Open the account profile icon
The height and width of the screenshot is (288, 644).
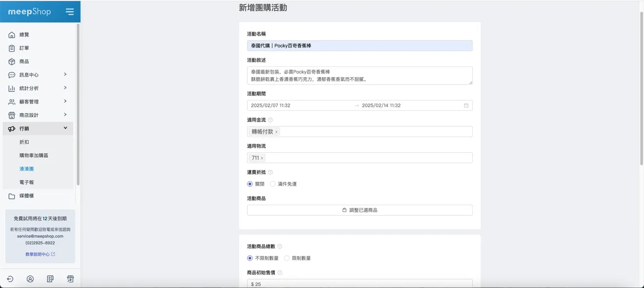tap(30, 279)
